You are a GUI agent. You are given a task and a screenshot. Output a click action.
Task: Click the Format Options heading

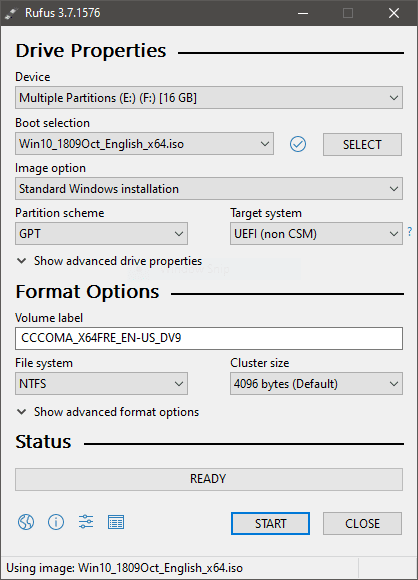87,292
